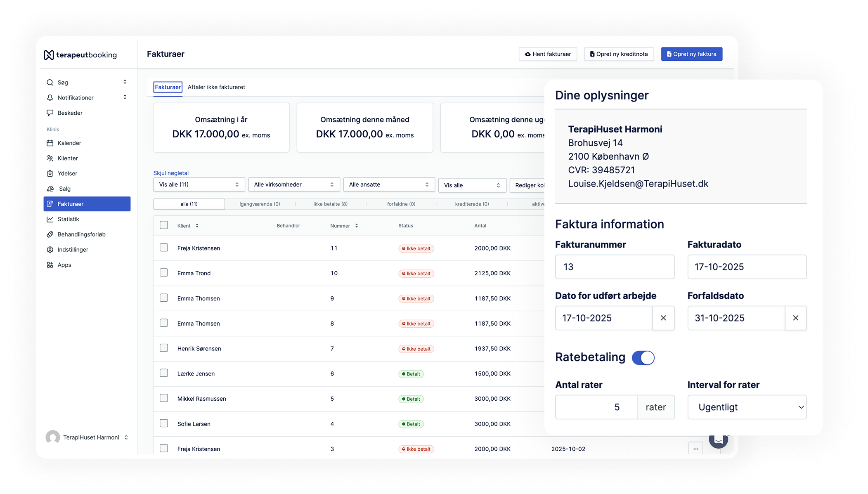868x494 pixels.
Task: Click the Skjul nøgletal link
Action: pos(171,173)
